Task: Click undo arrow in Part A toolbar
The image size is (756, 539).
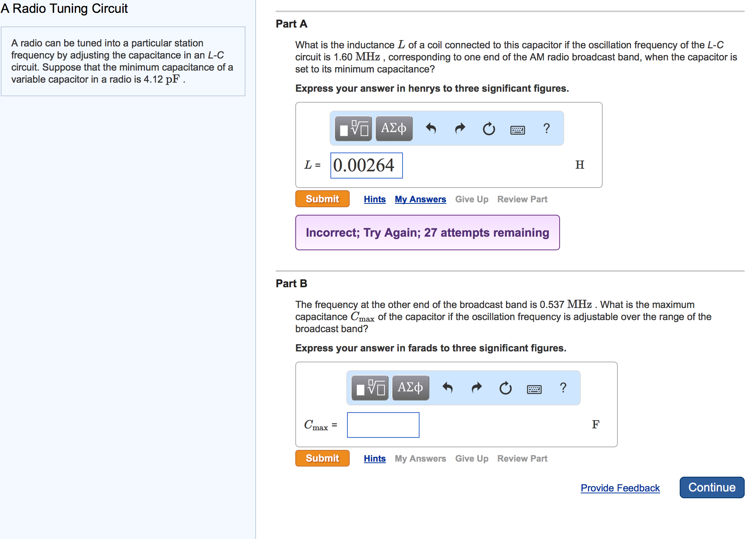Action: [431, 129]
